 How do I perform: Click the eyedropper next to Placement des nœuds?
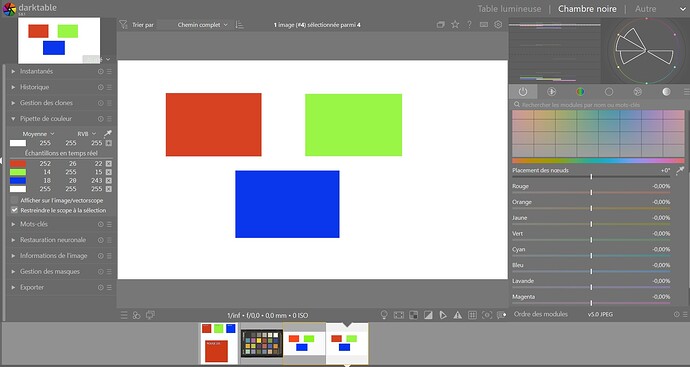coord(680,170)
